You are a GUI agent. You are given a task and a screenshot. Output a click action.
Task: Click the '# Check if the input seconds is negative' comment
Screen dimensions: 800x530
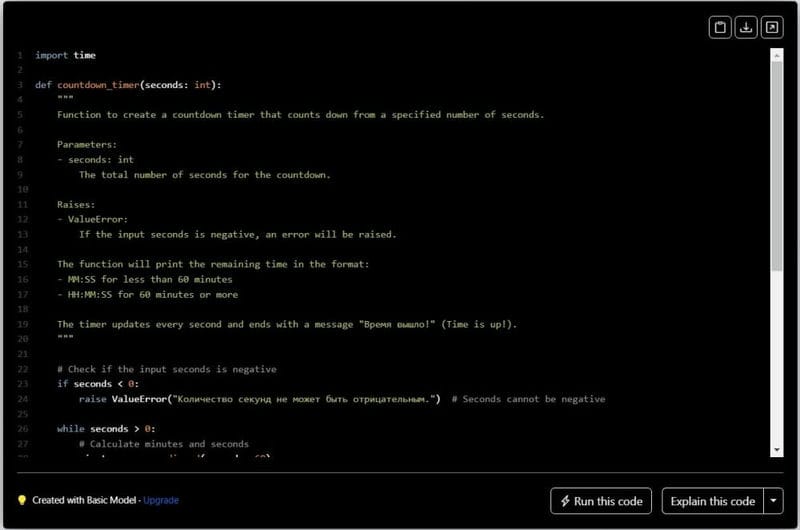pos(167,369)
